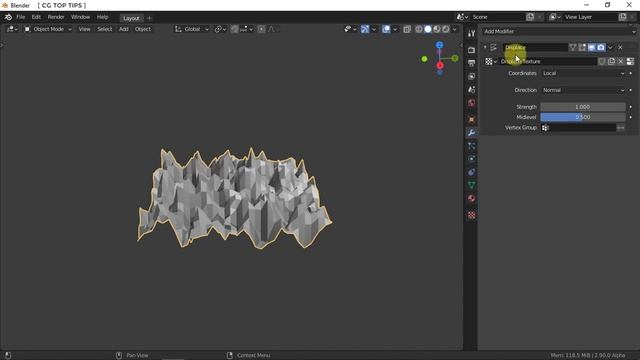
Task: Open the object type visibility dropdown
Action: click(x=350, y=29)
